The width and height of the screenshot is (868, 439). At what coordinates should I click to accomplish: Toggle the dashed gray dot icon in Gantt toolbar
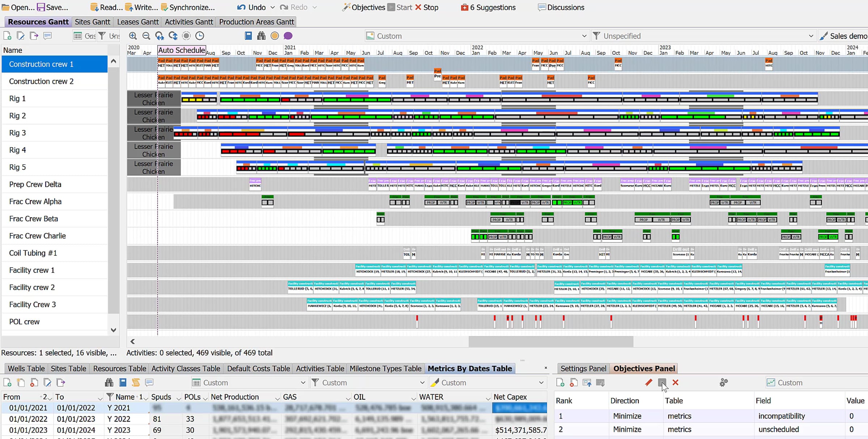point(186,35)
